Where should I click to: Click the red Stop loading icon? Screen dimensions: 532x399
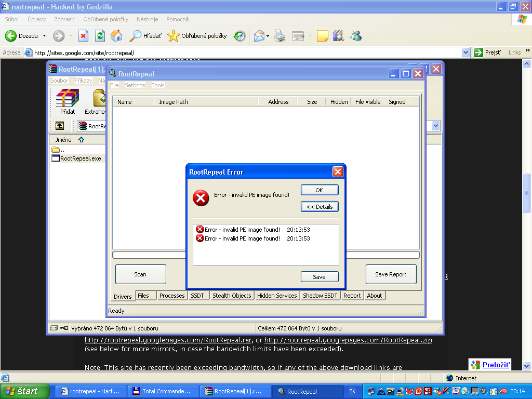coord(83,36)
